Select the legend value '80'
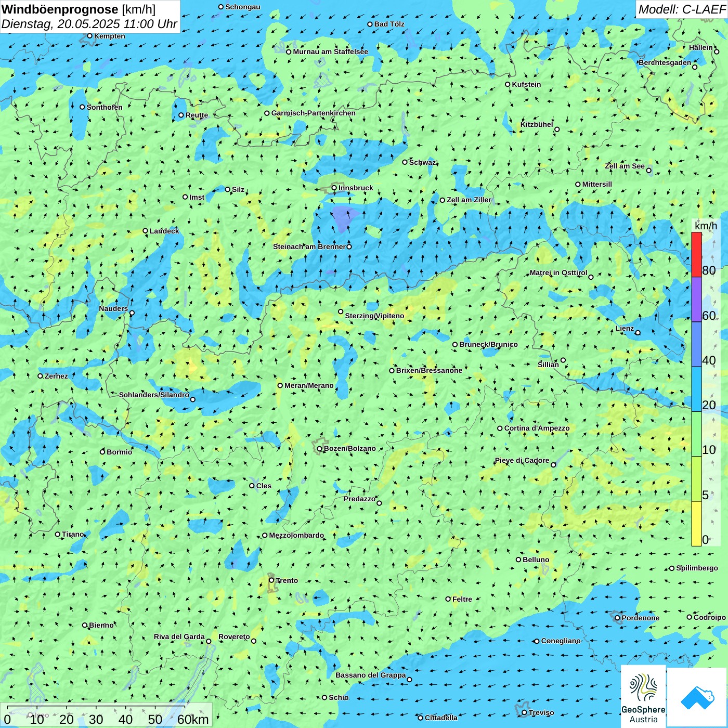 pos(709,270)
